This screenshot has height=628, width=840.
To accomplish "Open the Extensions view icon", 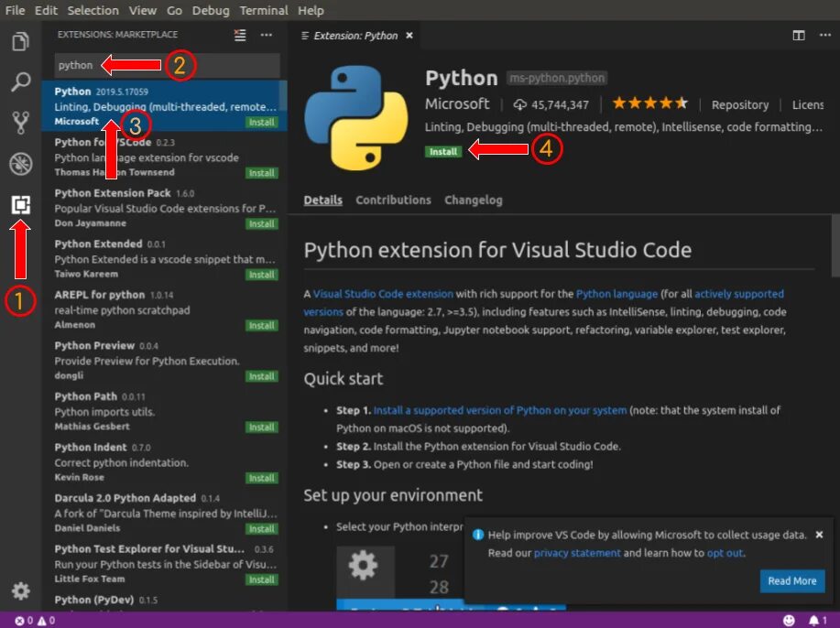I will pyautogui.click(x=20, y=205).
